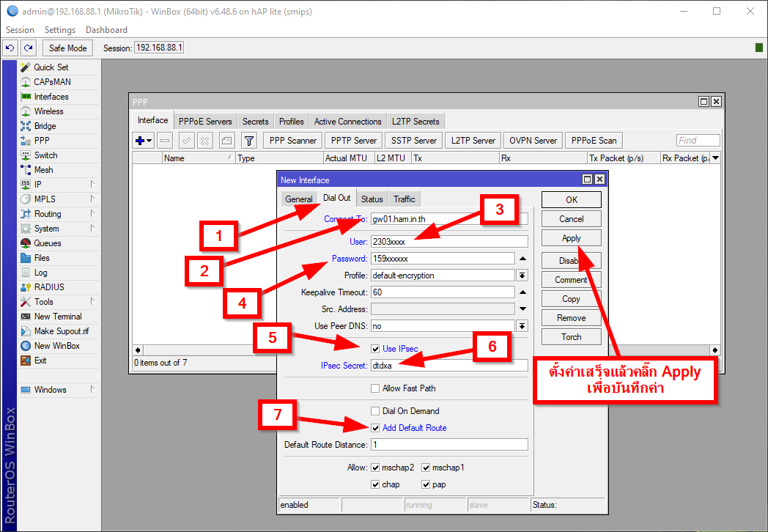Toggle mschap2 allow checkbox
This screenshot has width=768, height=532.
pos(375,468)
